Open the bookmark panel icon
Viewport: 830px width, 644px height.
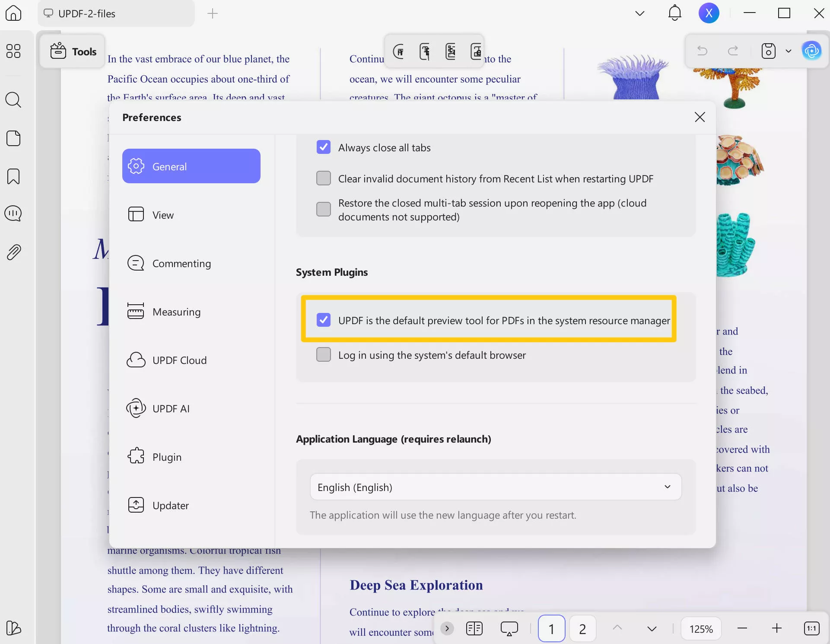[13, 176]
